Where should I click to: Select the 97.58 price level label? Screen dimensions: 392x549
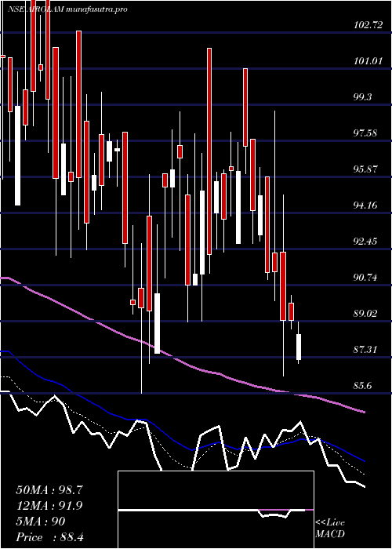[x=367, y=134]
